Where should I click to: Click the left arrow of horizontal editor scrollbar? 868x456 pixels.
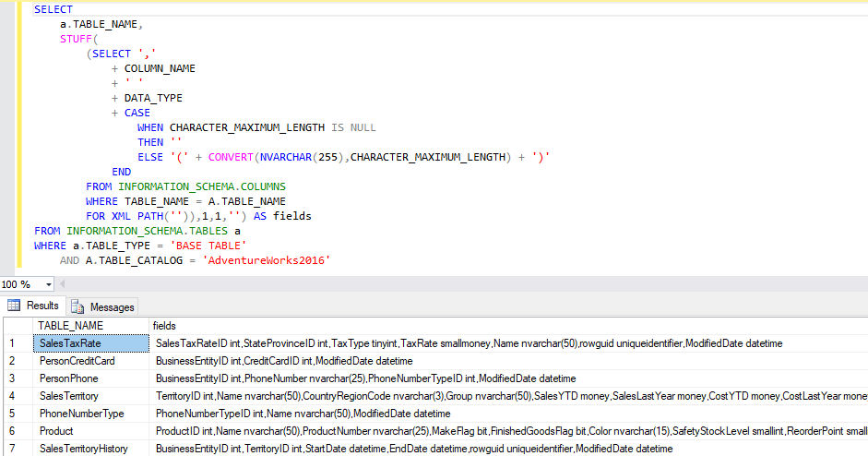(62, 284)
